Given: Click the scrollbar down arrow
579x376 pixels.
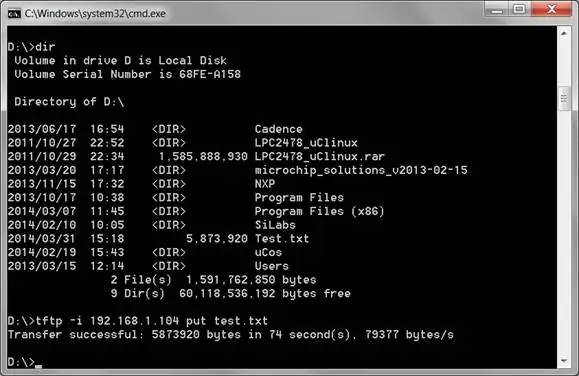Looking at the screenshot, I should tap(564, 361).
